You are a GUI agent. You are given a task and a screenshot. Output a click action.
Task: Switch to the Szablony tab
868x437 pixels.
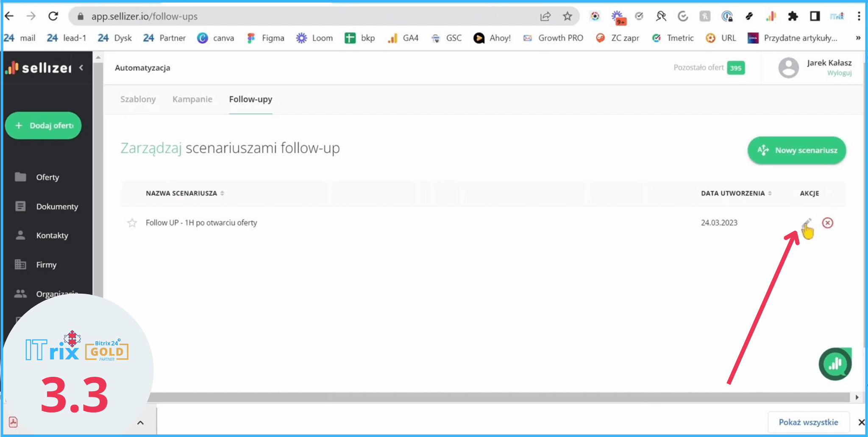pos(138,99)
